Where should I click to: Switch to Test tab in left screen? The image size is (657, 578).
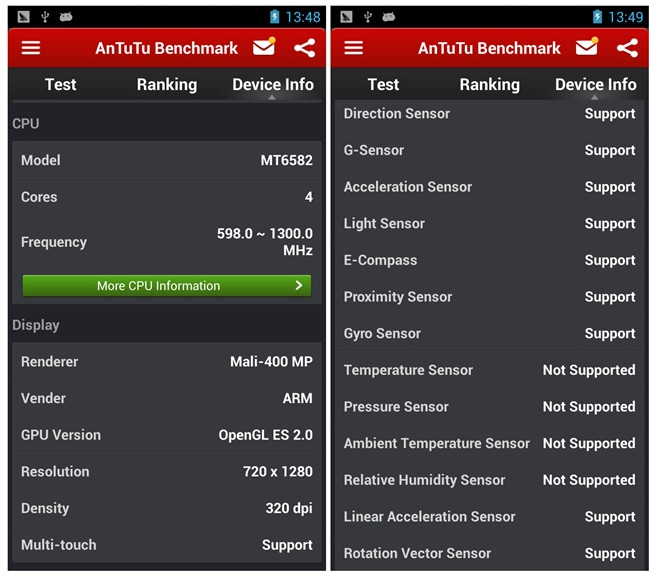61,84
